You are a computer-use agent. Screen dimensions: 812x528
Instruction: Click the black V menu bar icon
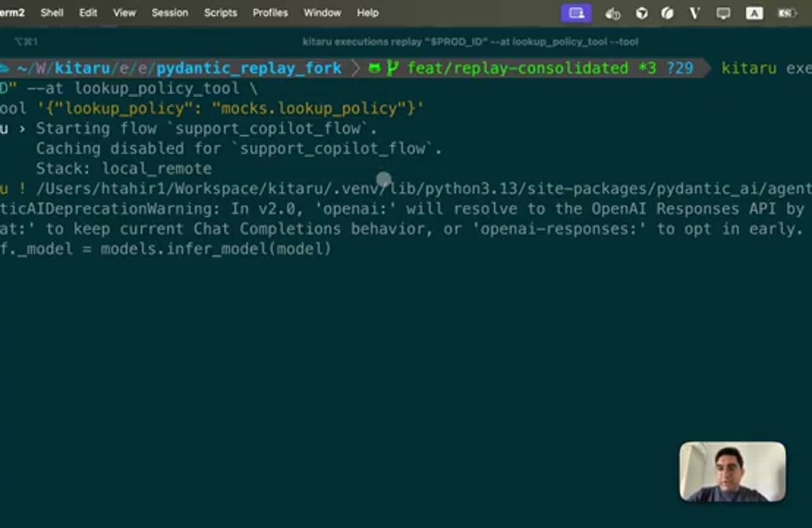[x=695, y=13]
